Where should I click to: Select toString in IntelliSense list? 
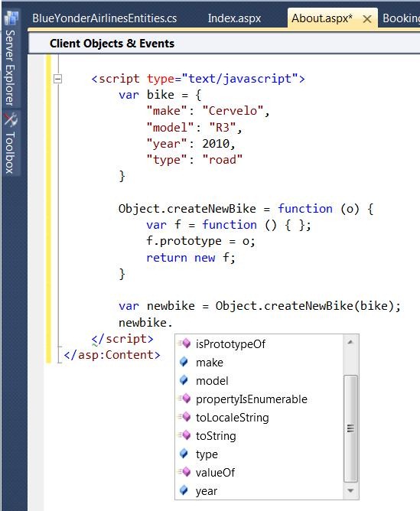coord(259,436)
